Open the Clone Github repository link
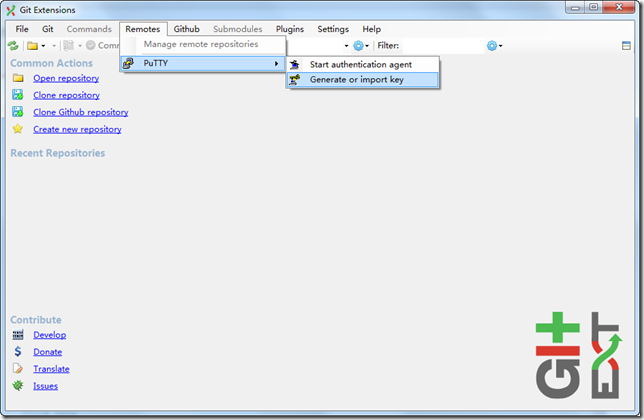 (81, 112)
